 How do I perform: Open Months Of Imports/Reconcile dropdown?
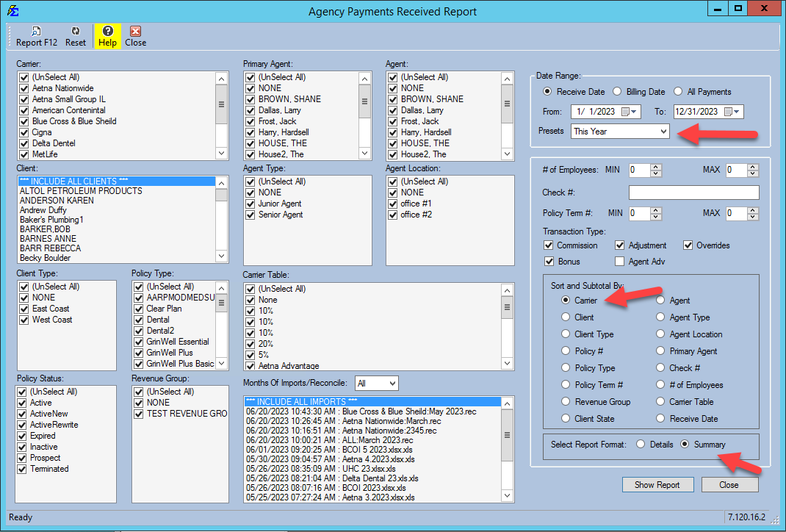click(392, 384)
